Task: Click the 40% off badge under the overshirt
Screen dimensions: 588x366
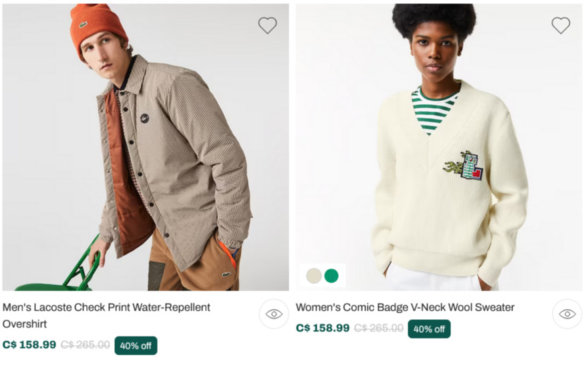Action: (136, 345)
